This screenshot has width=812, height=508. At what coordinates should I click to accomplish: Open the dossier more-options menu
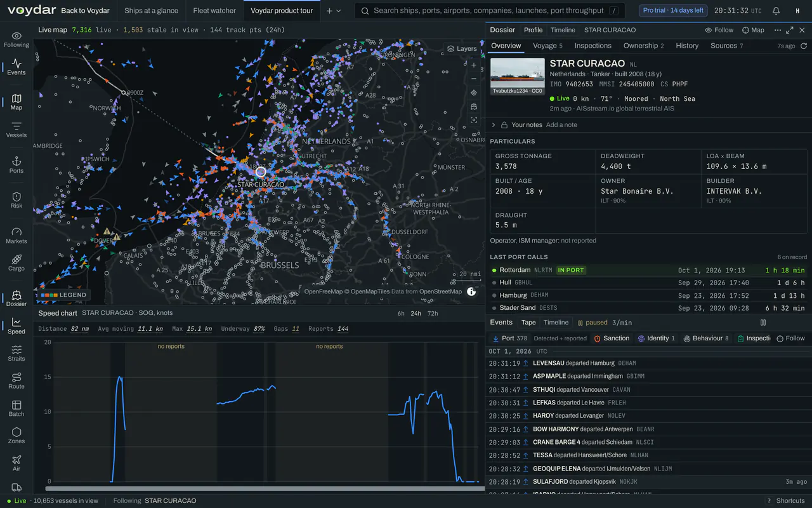tap(778, 30)
